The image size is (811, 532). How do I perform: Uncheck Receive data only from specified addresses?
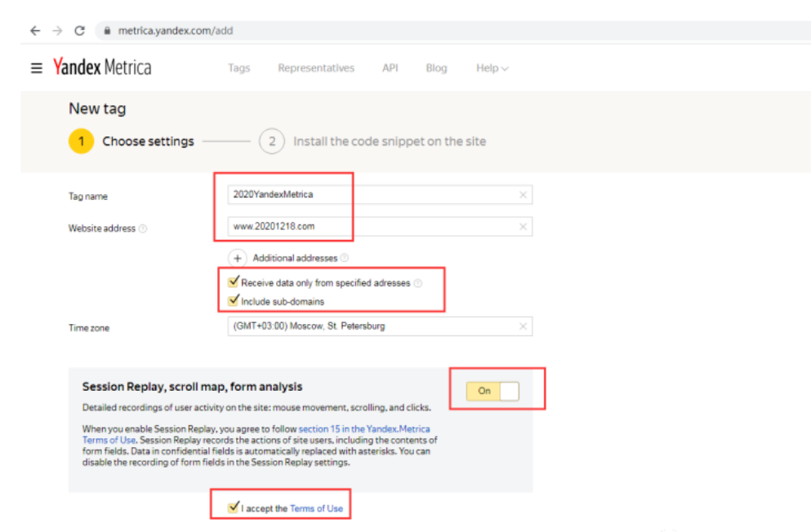(x=234, y=282)
